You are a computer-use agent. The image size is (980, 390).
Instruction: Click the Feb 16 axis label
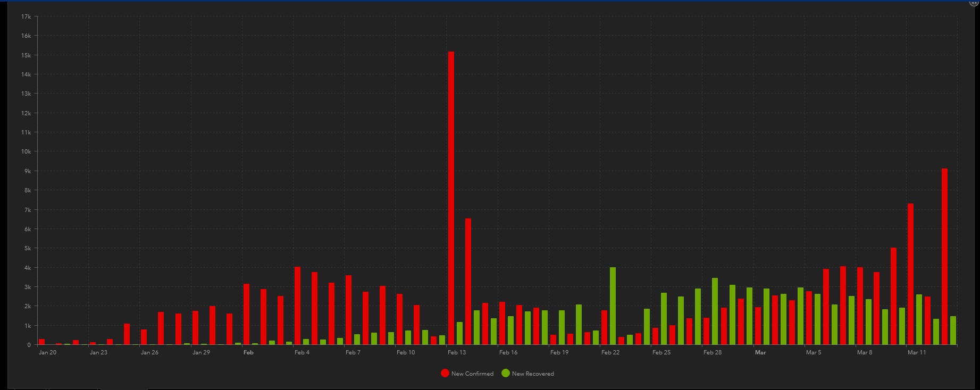[508, 352]
